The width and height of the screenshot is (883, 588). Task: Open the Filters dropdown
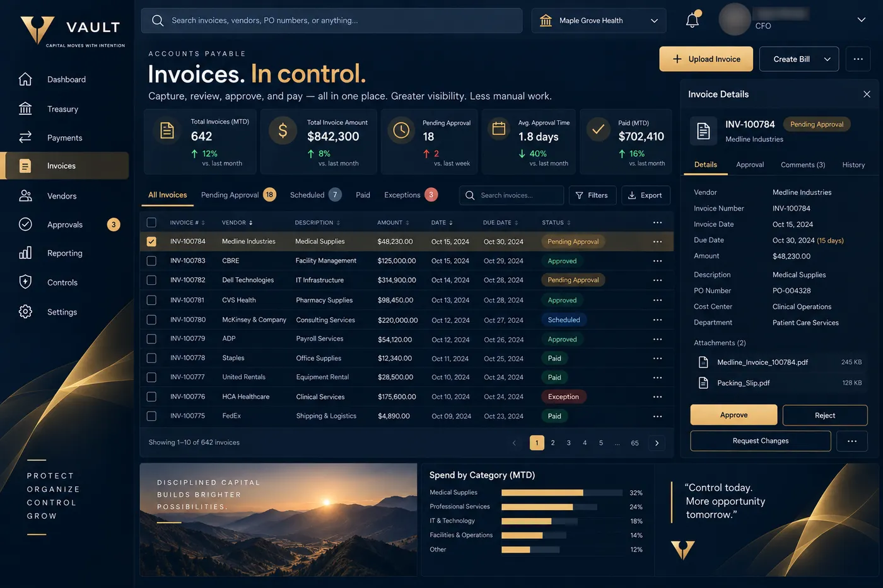[592, 195]
